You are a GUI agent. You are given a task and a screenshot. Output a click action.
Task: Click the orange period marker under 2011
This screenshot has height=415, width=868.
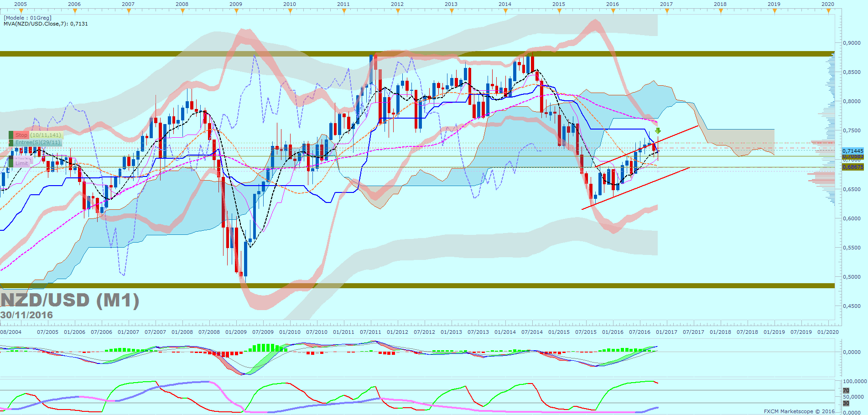(343, 11)
